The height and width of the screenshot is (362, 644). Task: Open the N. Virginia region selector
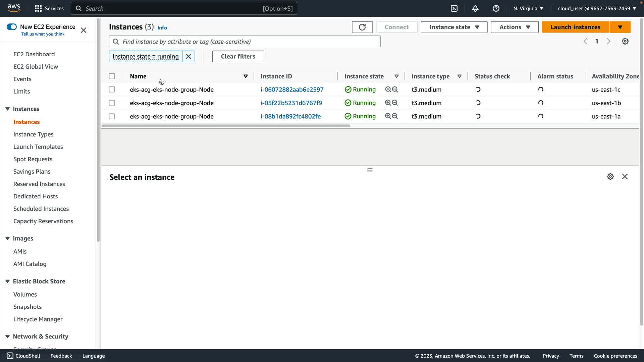coord(528,8)
